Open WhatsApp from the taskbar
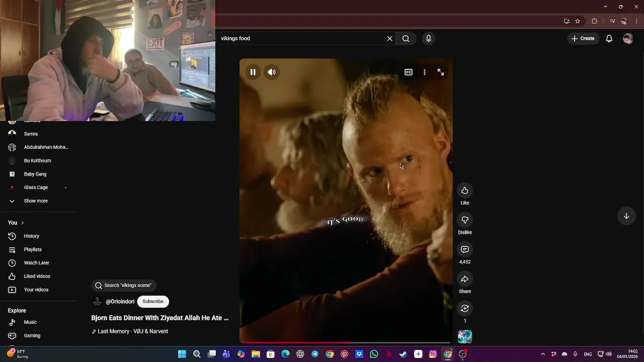 tap(374, 354)
